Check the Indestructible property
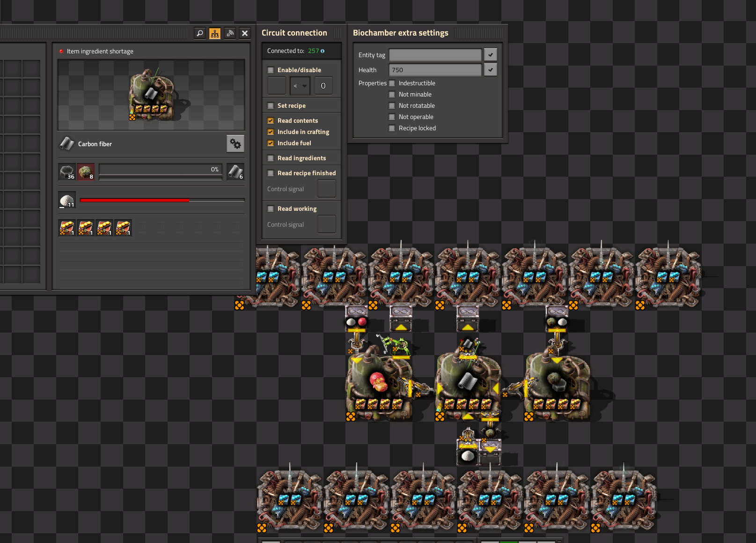756x543 pixels. coord(392,83)
